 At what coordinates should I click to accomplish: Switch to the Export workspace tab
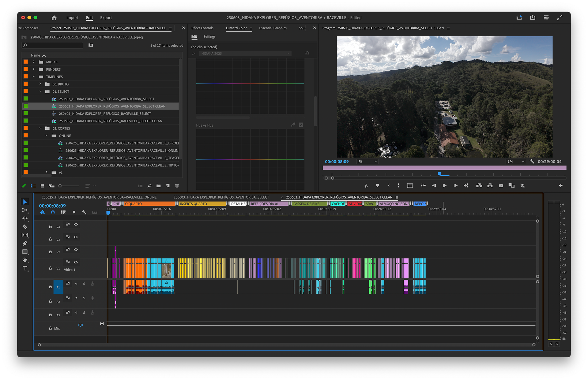click(x=106, y=18)
